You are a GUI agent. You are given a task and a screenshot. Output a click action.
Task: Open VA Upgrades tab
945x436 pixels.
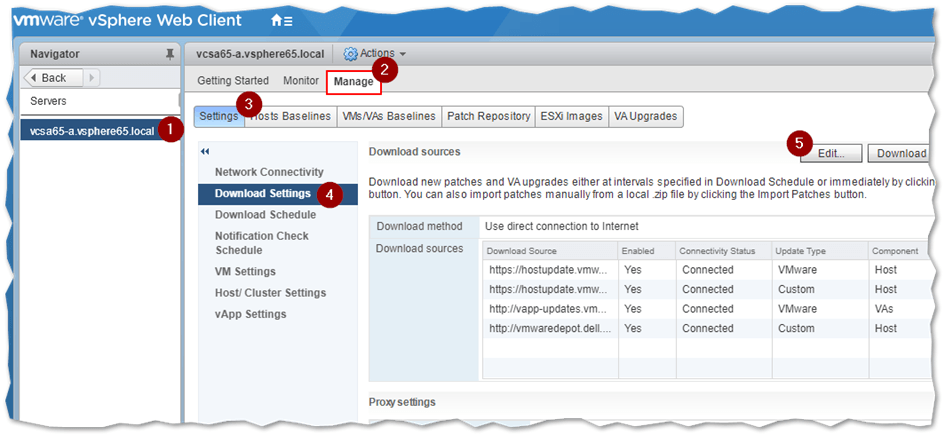point(645,116)
